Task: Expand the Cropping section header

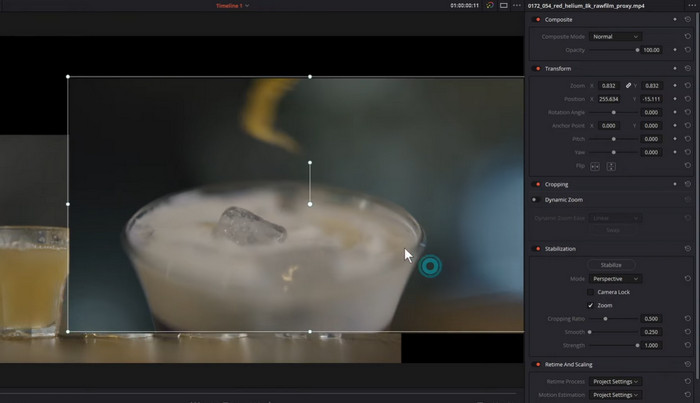Action: 556,184
